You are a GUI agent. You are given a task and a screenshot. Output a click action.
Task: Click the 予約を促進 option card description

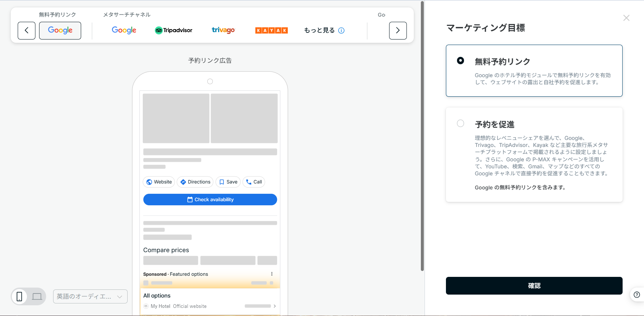(541, 155)
